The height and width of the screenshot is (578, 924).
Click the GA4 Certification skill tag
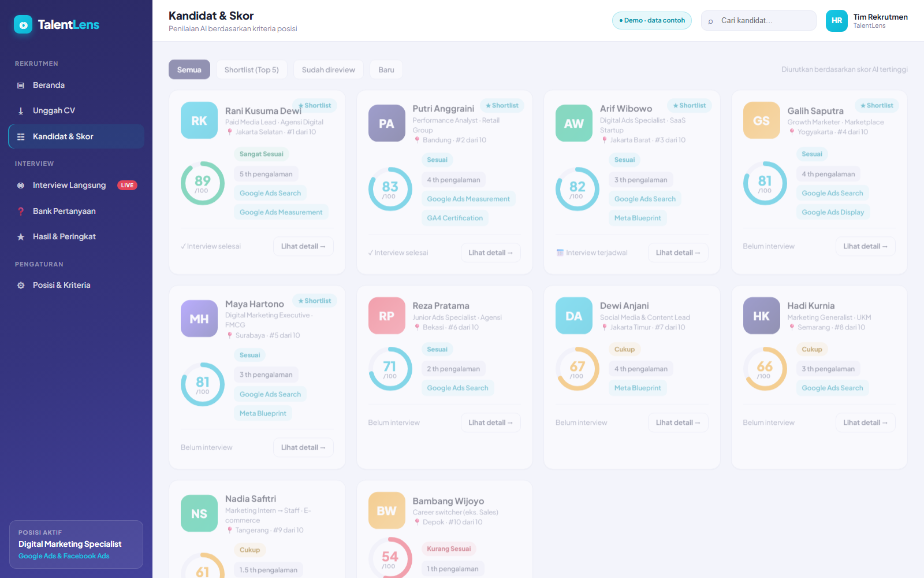pyautogui.click(x=455, y=218)
